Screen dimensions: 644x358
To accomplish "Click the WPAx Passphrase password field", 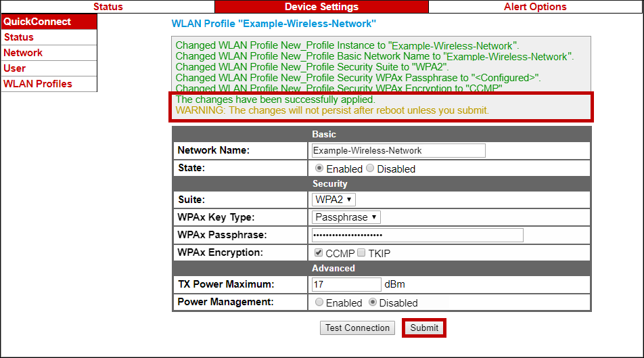I will pos(417,235).
